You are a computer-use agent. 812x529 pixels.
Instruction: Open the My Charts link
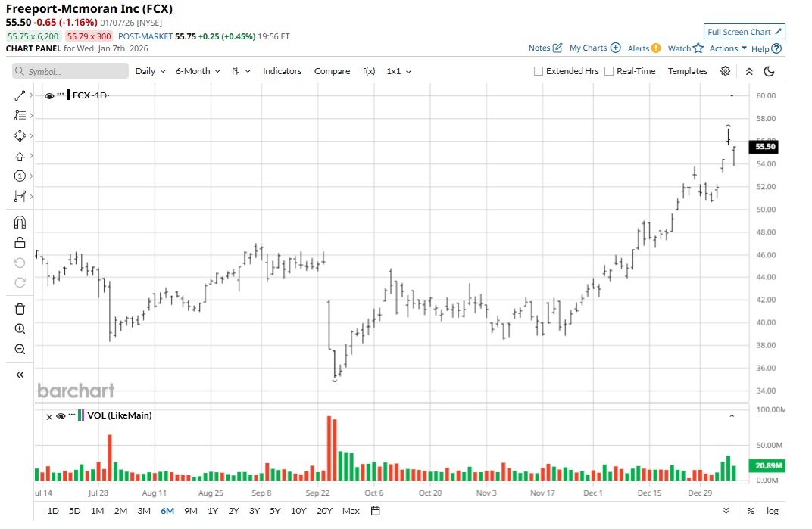point(589,48)
